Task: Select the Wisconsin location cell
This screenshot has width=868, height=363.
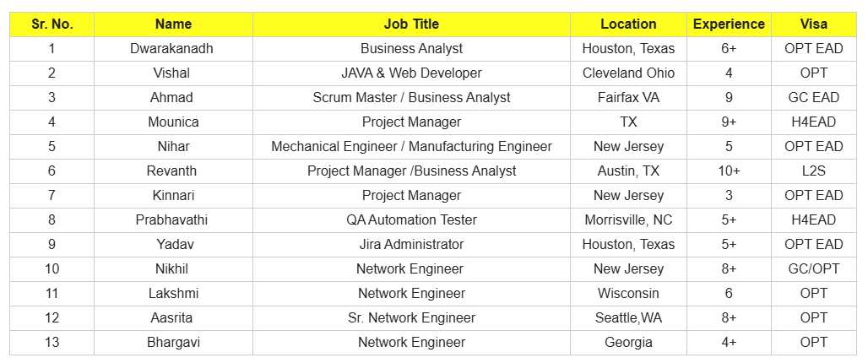Action: coord(628,294)
